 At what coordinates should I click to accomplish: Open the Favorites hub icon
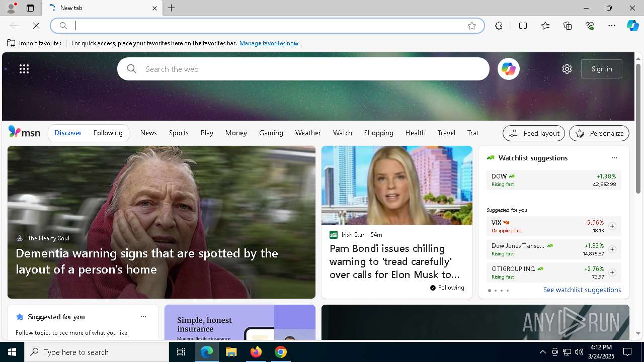click(545, 26)
